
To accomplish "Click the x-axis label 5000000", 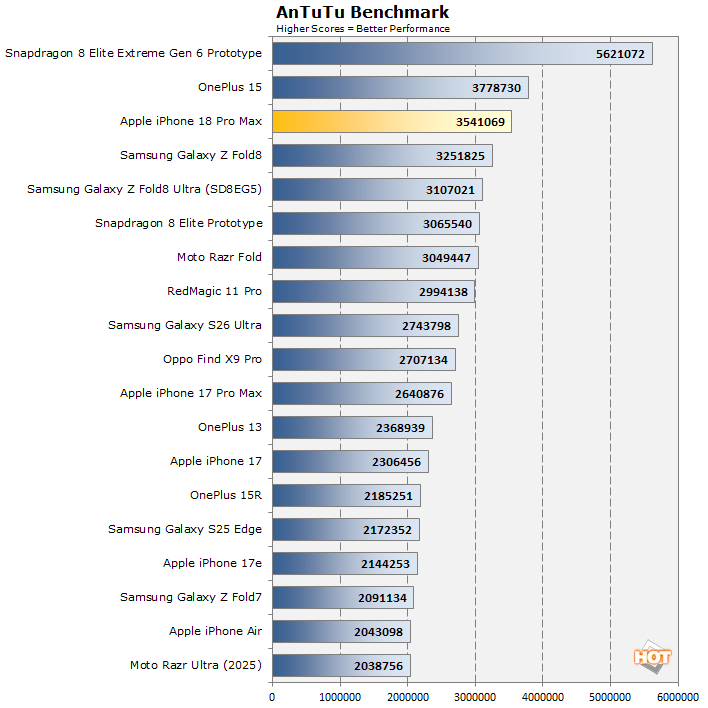I will tap(610, 698).
